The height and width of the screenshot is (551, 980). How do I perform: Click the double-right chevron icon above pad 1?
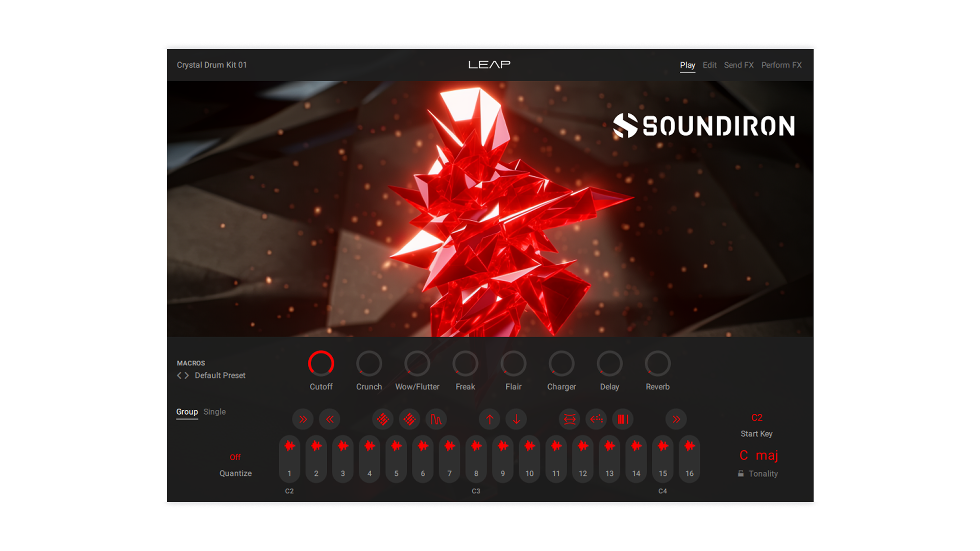coord(303,419)
